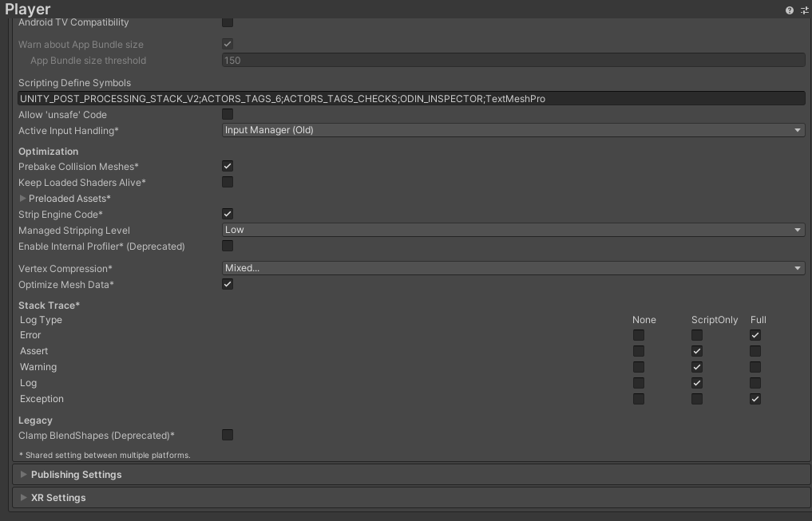Expand the Preloaded Assets list
This screenshot has width=812, height=521.
point(25,198)
